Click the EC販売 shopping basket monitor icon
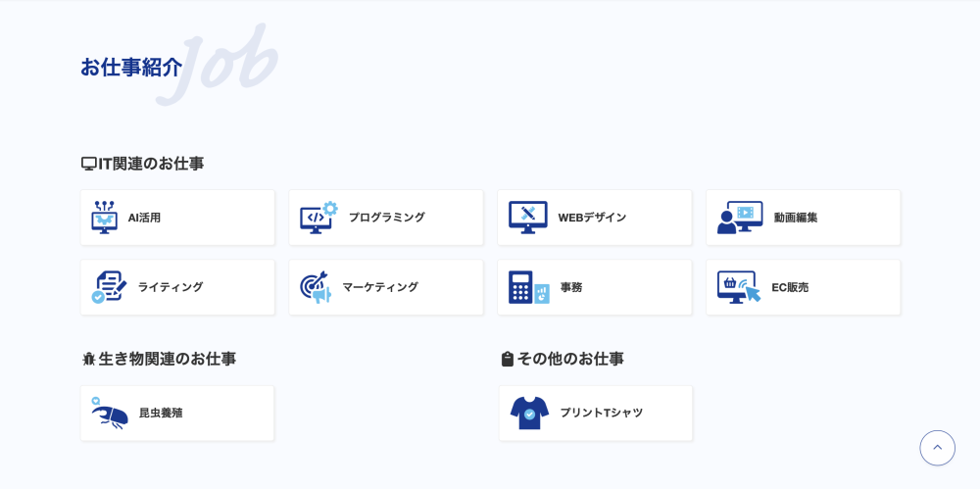 pos(738,287)
